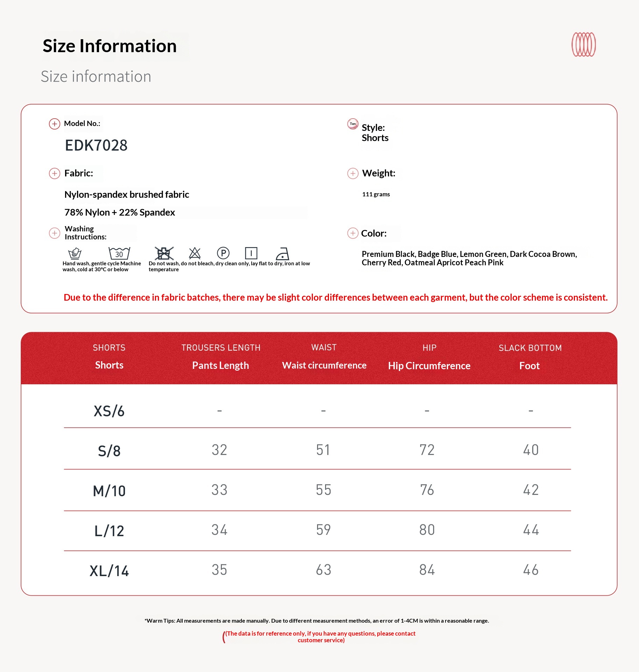
Task: Click the Pants Length column header
Action: pos(220,365)
